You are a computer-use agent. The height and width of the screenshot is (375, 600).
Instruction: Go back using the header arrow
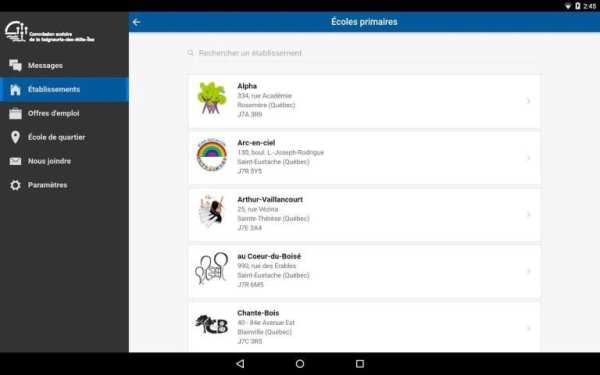coord(136,22)
